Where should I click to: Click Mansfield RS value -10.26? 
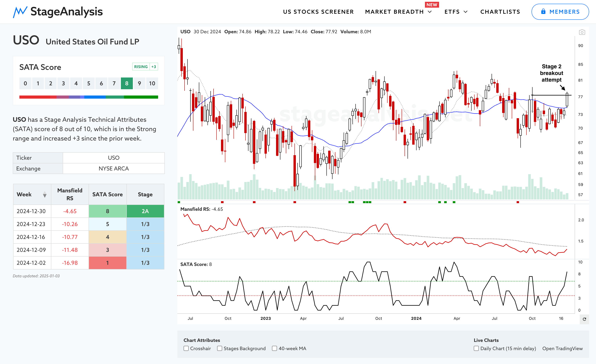click(x=70, y=224)
